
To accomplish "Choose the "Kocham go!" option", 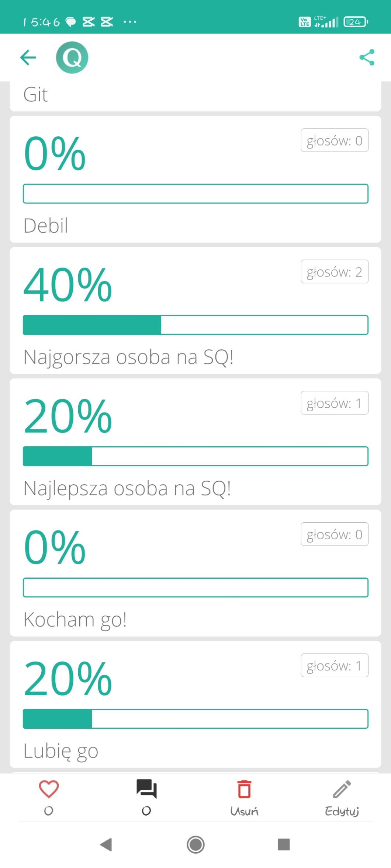I will click(x=75, y=619).
